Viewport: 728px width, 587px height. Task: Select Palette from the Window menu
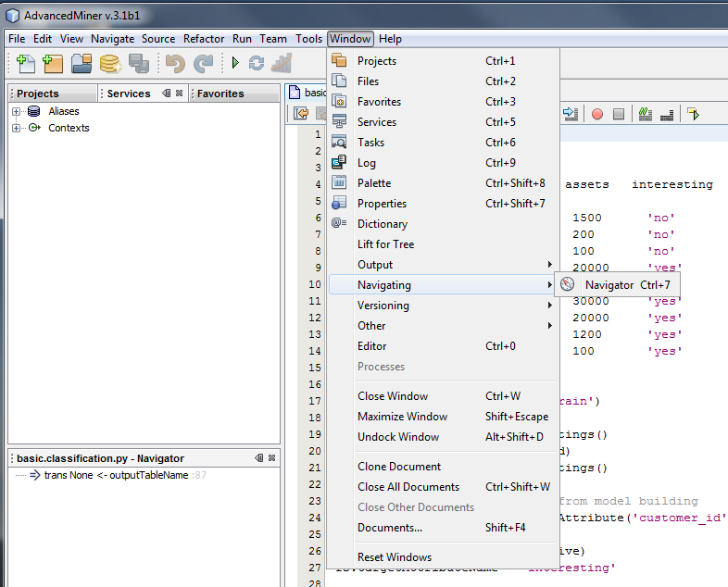click(x=444, y=183)
